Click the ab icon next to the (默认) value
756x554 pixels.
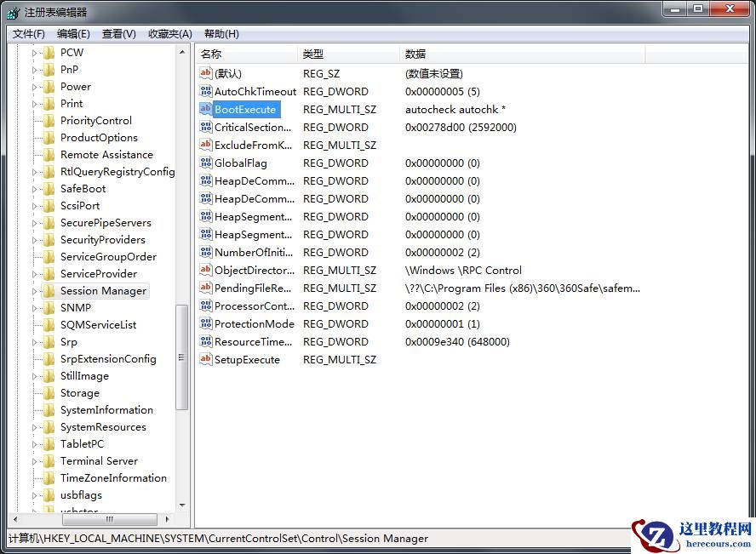(205, 73)
